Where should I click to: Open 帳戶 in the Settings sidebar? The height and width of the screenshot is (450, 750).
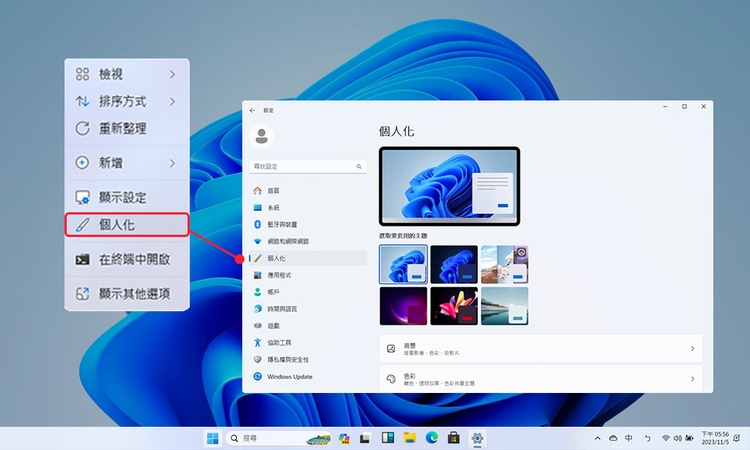tap(308, 292)
